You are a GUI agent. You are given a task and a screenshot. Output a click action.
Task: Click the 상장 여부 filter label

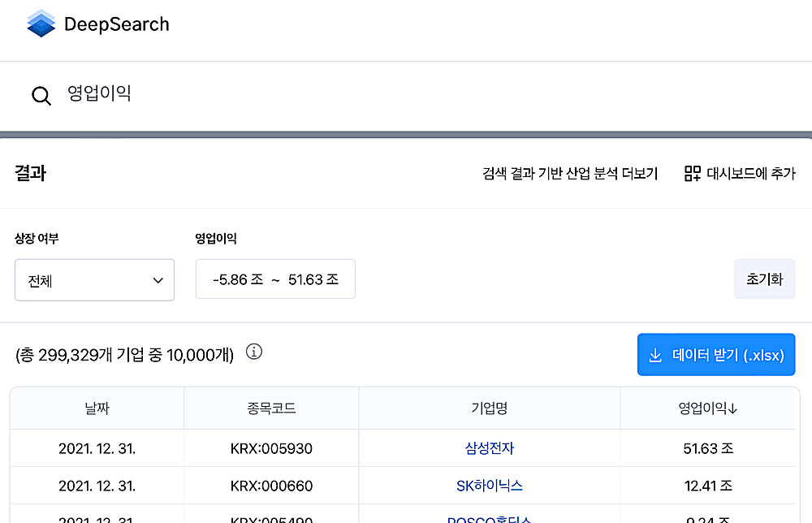(x=37, y=238)
